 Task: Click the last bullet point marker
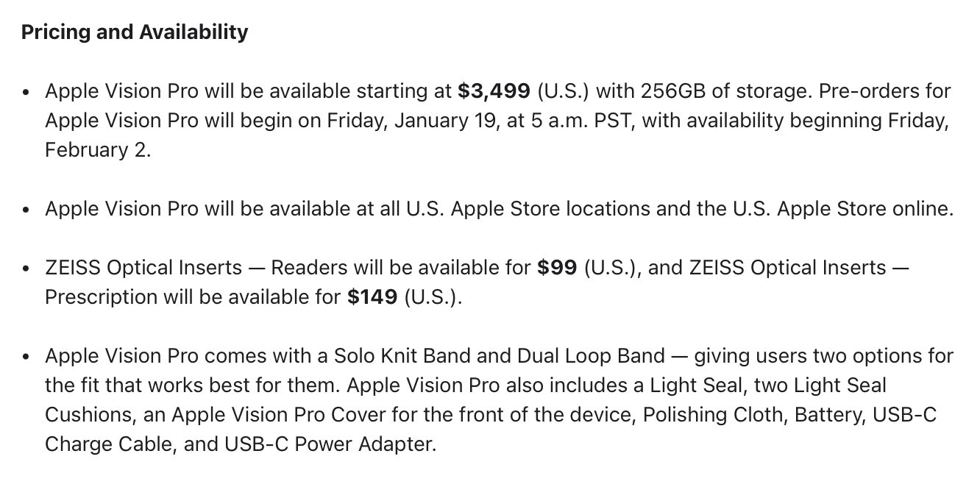26,358
